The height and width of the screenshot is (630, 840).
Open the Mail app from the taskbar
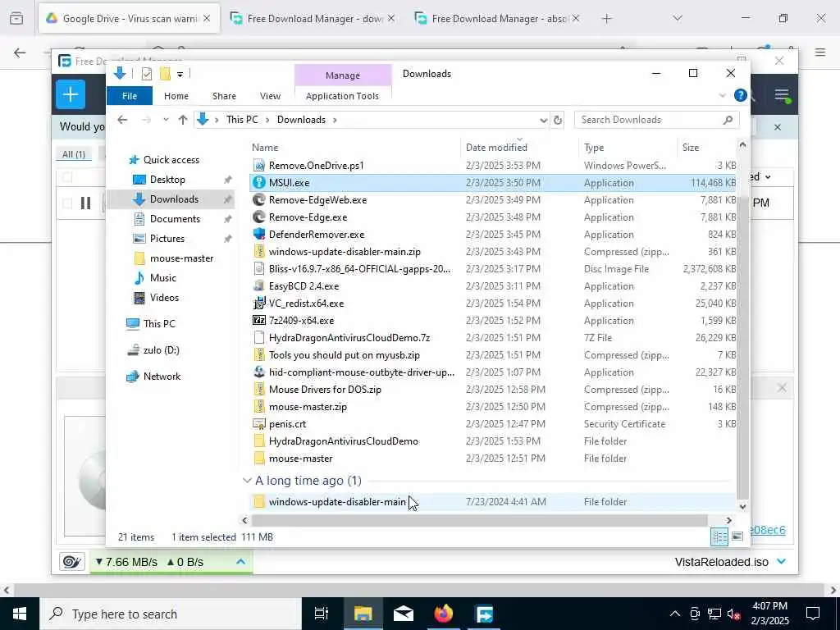pyautogui.click(x=404, y=614)
